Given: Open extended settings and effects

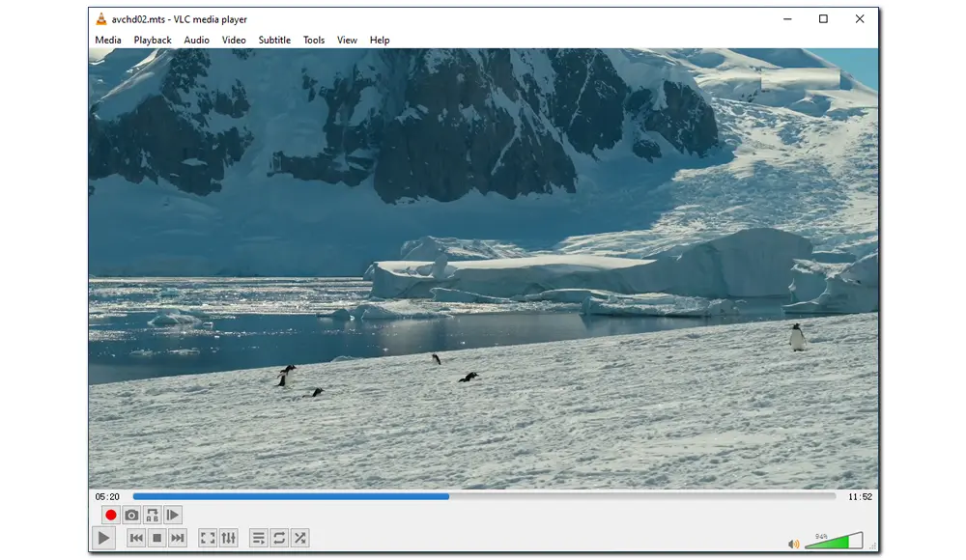Looking at the screenshot, I should (228, 538).
